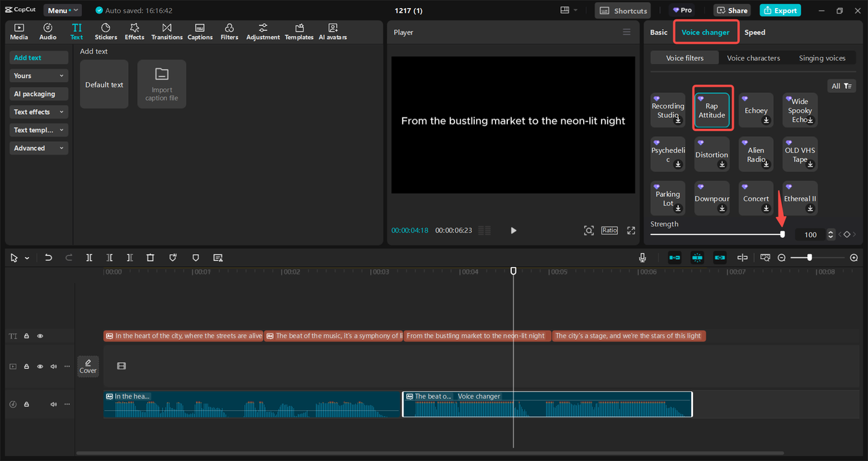Click the timeline horizontal scrollbar
Viewport: 868px width, 461px height.
point(430,453)
